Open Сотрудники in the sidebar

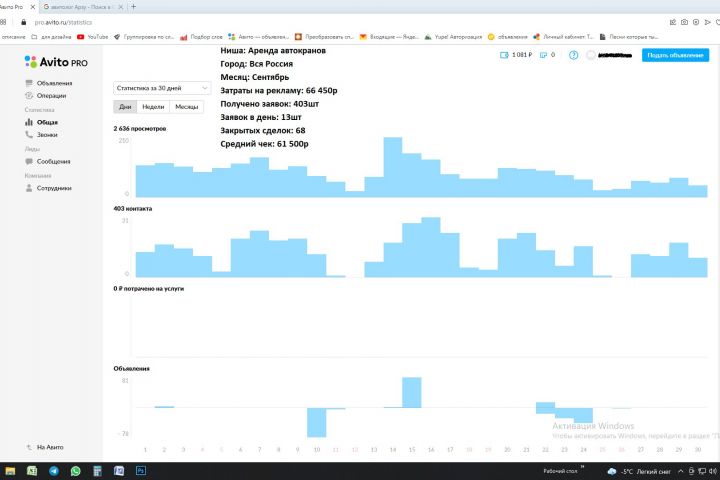tap(49, 188)
